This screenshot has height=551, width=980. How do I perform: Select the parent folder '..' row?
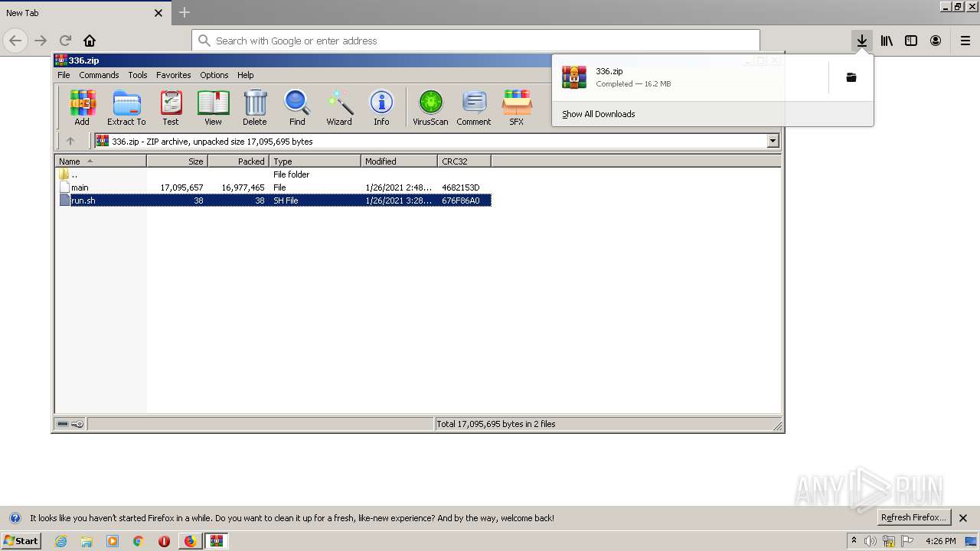(274, 174)
